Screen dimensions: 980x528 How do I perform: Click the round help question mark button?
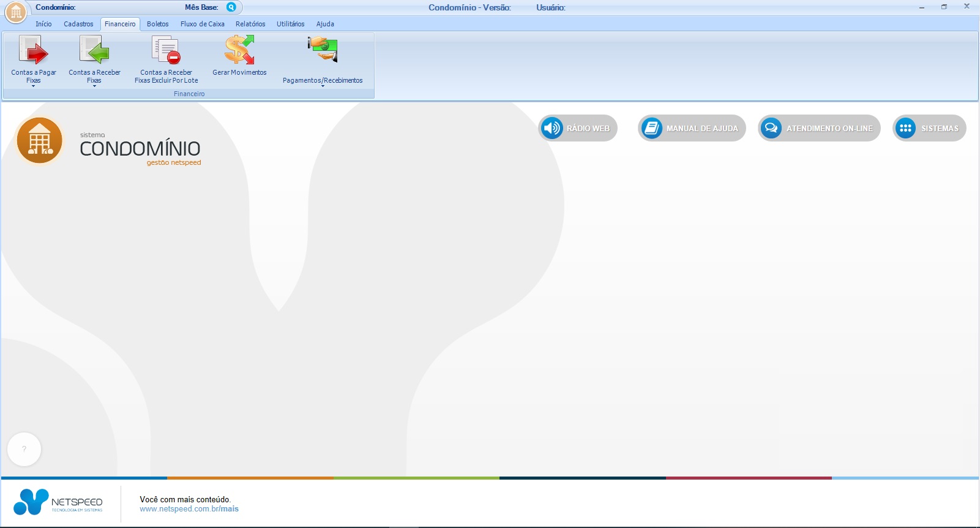24,449
